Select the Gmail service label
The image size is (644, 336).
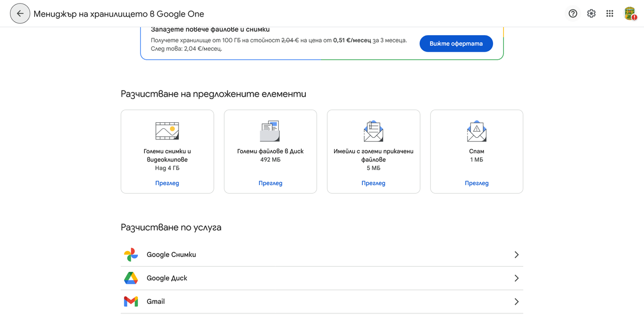click(155, 301)
